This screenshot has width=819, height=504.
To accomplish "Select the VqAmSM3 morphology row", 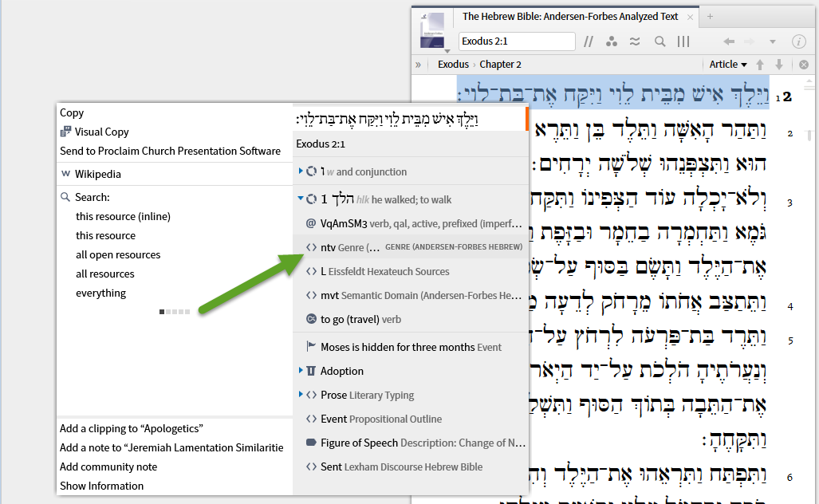I will click(410, 223).
